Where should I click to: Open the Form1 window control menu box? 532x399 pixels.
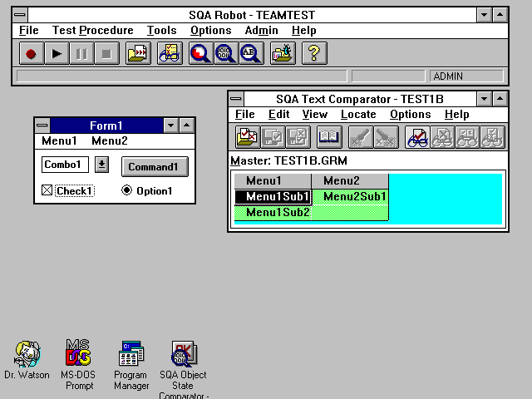[x=42, y=126]
